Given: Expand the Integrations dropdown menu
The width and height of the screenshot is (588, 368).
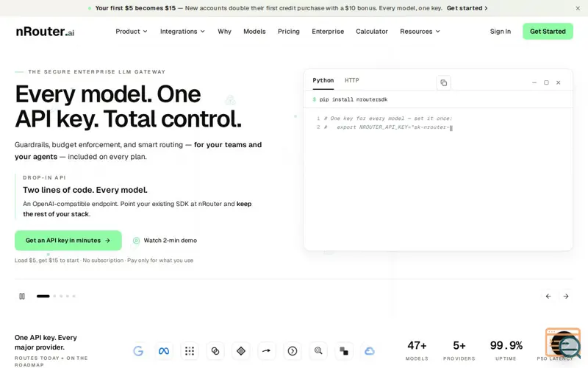Looking at the screenshot, I should [x=182, y=32].
